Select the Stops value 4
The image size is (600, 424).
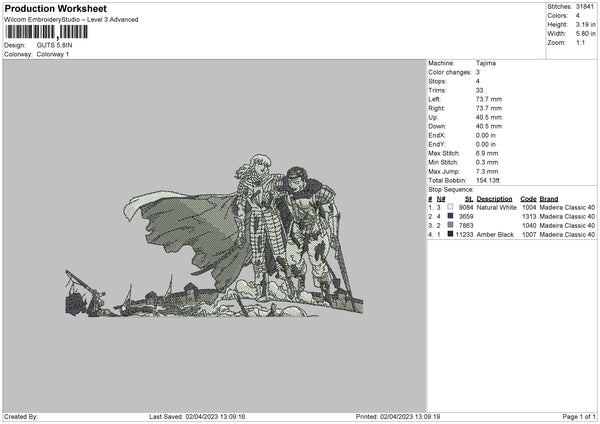pos(478,81)
